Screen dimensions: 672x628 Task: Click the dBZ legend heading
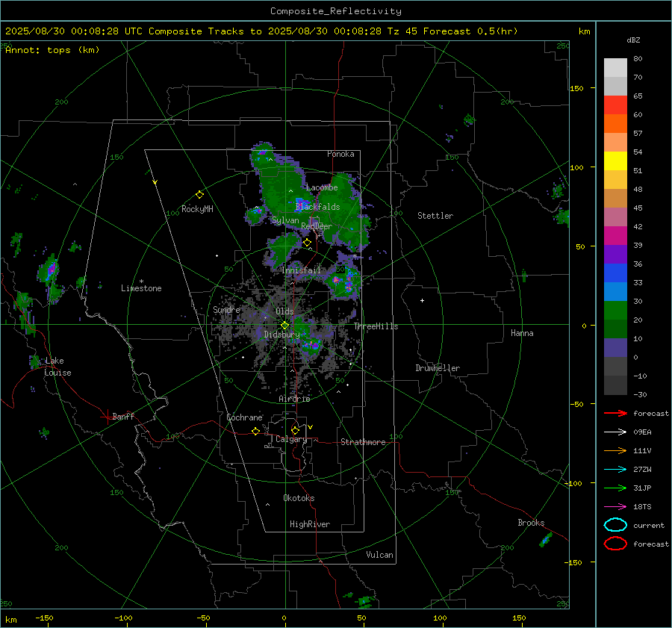tap(633, 40)
